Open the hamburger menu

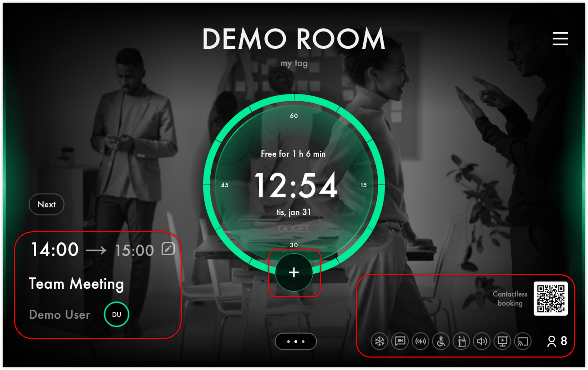click(560, 39)
